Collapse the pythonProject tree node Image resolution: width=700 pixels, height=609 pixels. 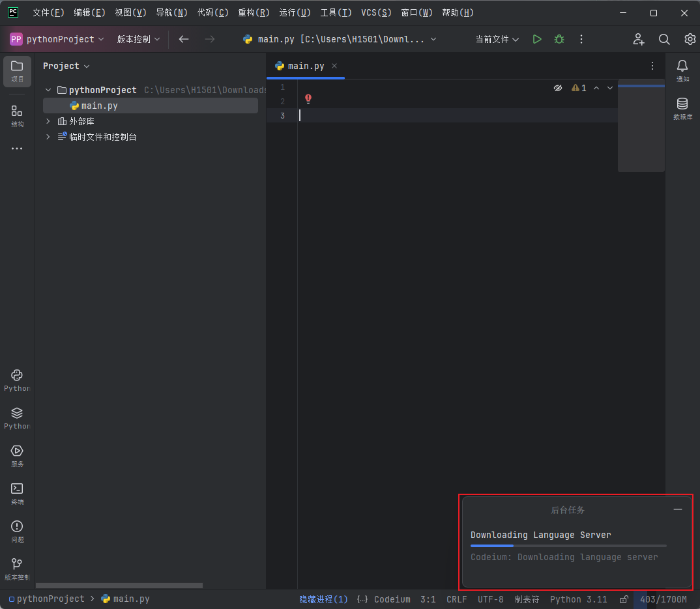click(x=48, y=89)
